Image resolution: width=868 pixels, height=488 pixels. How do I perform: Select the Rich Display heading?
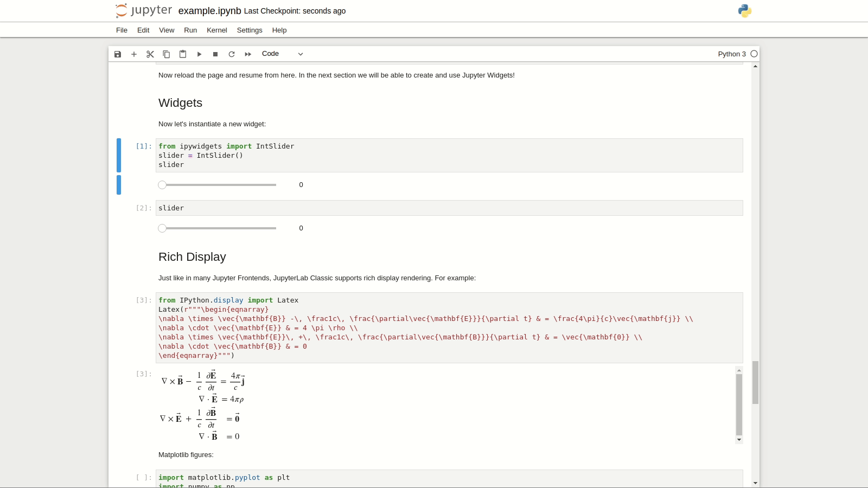tap(192, 257)
